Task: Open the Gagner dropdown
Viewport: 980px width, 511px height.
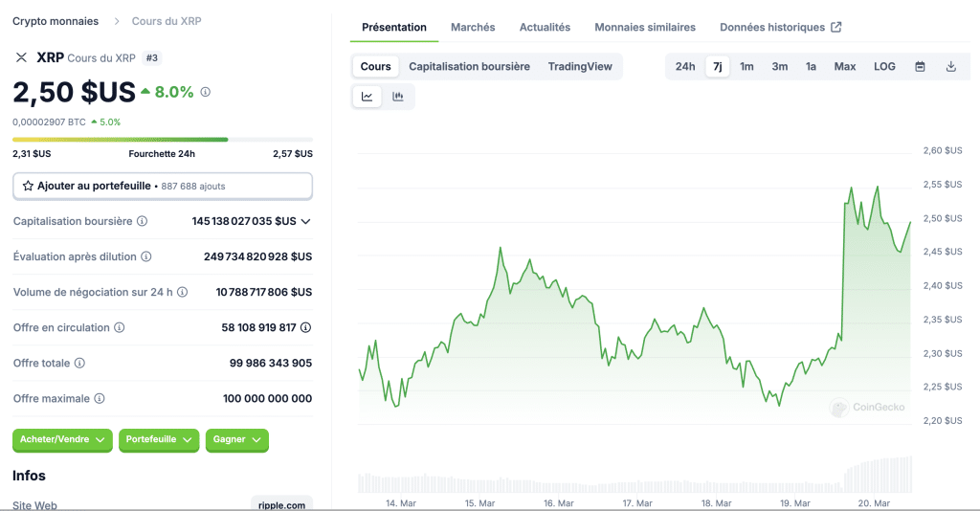Action: pyautogui.click(x=237, y=440)
